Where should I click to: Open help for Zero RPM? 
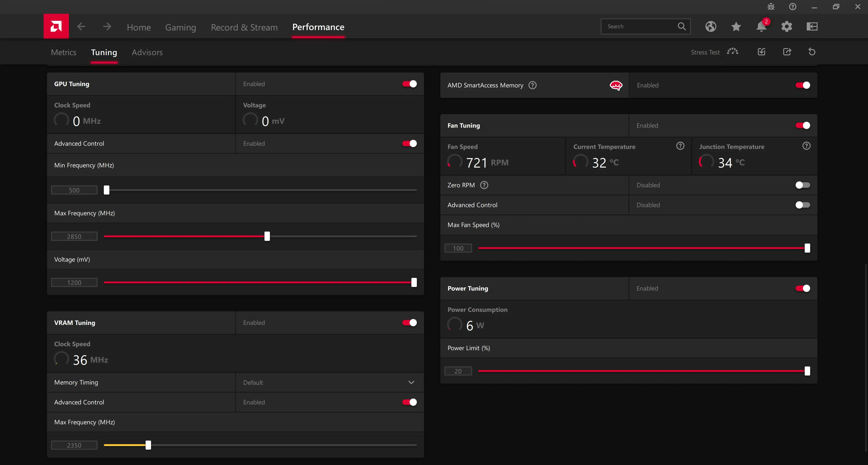coord(484,185)
